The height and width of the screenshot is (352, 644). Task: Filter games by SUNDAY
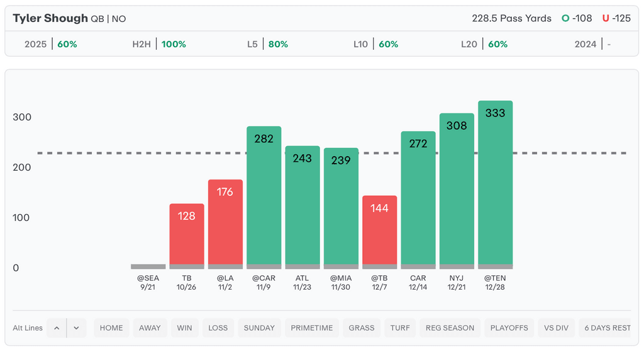pyautogui.click(x=259, y=328)
